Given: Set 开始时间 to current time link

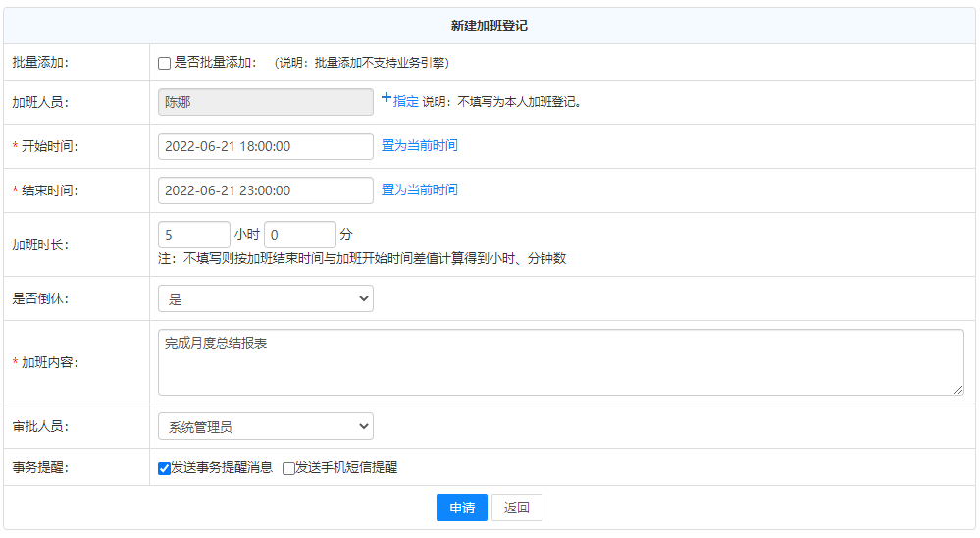Looking at the screenshot, I should 419,145.
